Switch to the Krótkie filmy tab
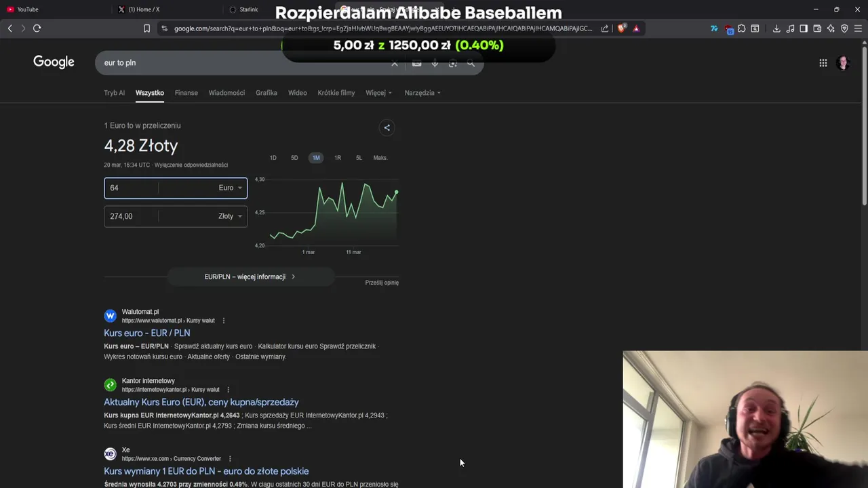868x488 pixels. pos(336,93)
